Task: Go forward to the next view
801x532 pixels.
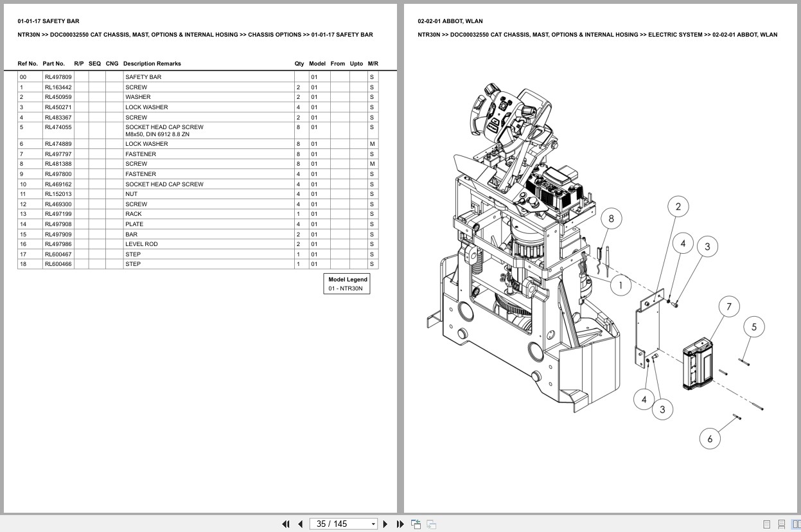Action: (x=431, y=524)
